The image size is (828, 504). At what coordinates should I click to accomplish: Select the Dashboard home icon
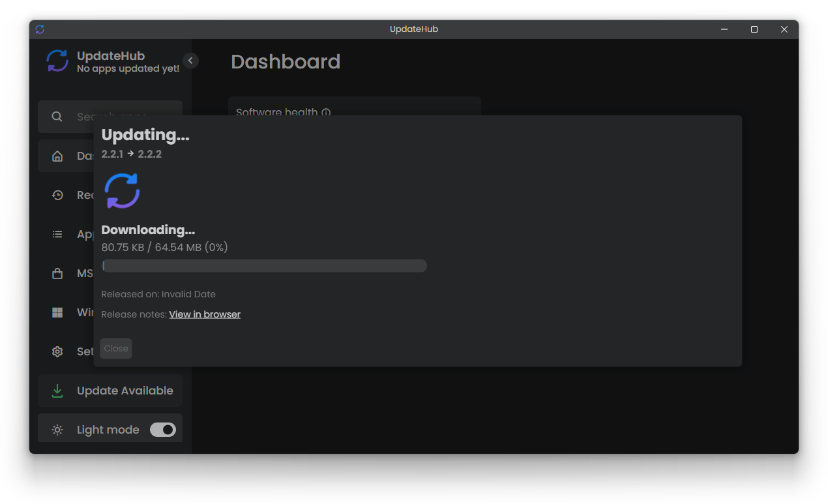[x=57, y=156]
